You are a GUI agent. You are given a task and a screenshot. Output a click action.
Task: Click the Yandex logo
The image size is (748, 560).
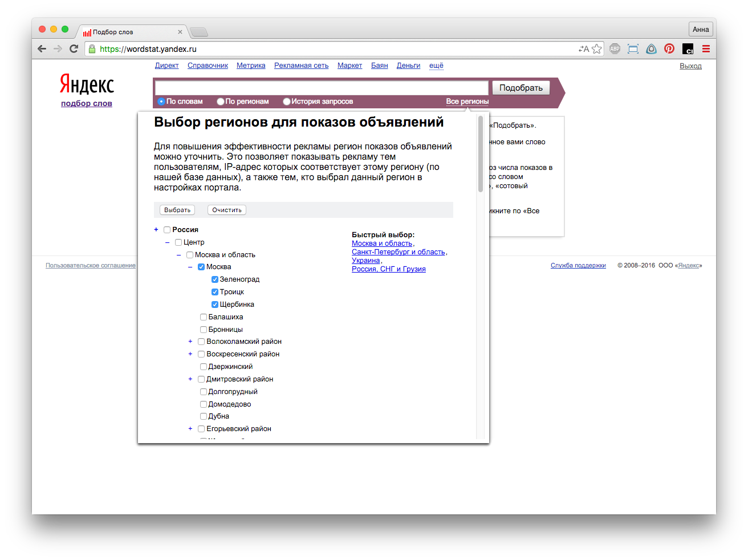coord(87,84)
